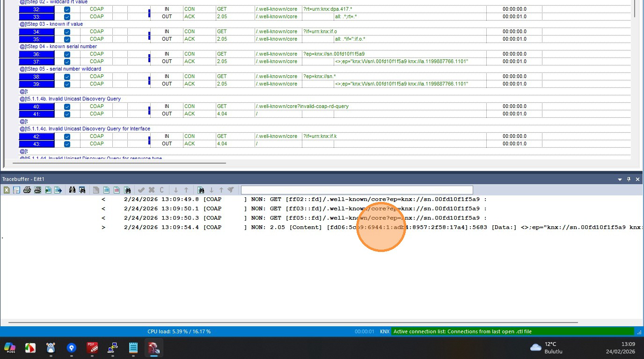
Task: Click the Tracebuffer horizontal scrollbar
Action: [x=293, y=322]
